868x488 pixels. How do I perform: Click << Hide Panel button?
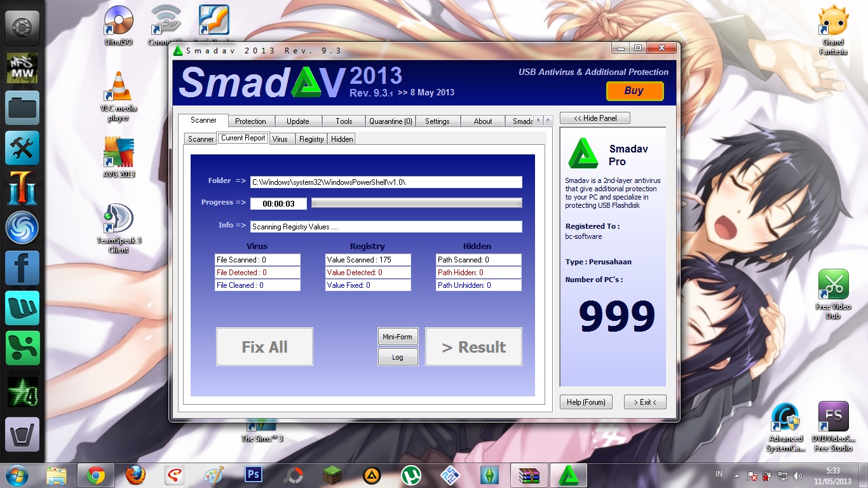click(595, 118)
